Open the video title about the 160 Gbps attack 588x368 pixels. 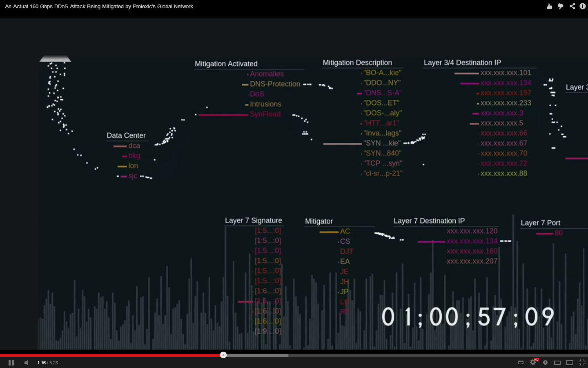[98, 6]
